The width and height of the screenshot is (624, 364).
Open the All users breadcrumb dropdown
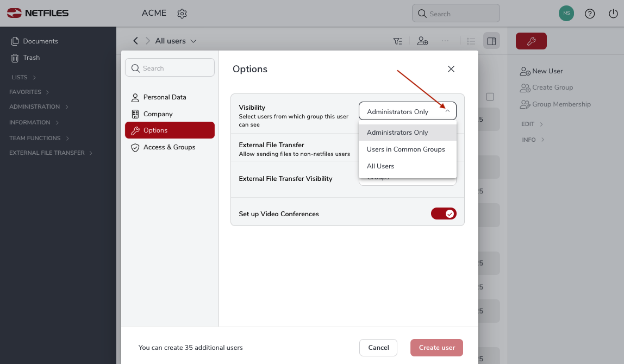[176, 41]
